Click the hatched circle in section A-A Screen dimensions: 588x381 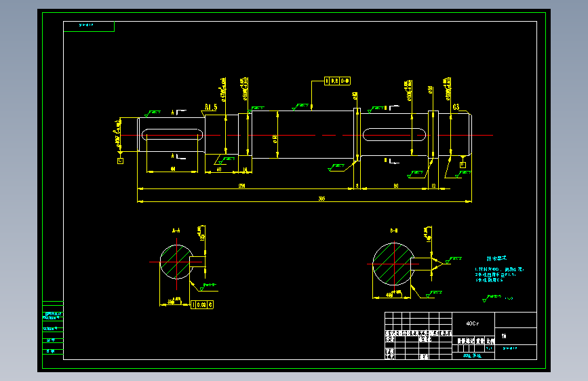176,262
